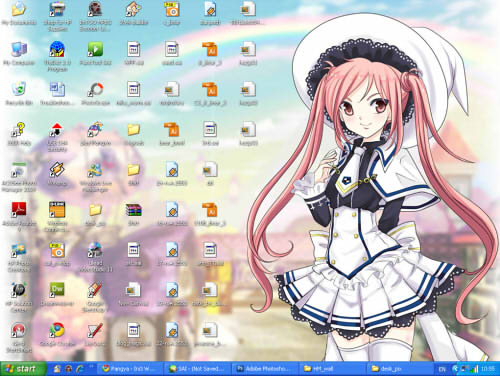
Task: Switch to Adobe Photoshop in the taskbar
Action: (x=264, y=369)
